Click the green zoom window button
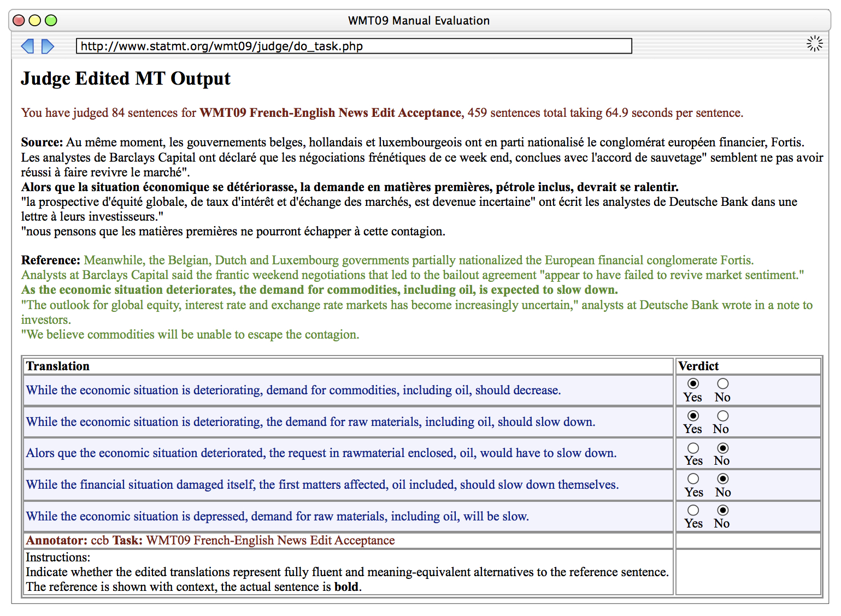Screen dimensions: 841x616 51,21
